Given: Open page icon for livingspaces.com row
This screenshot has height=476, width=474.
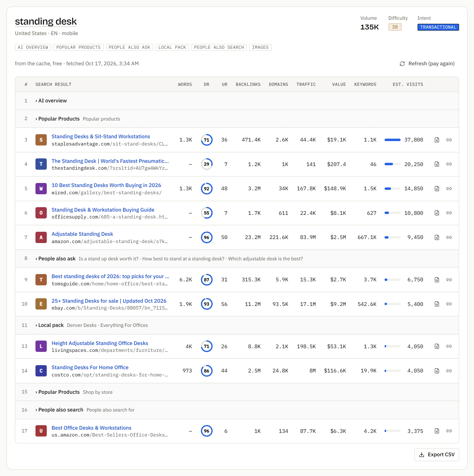Looking at the screenshot, I should click(x=437, y=346).
